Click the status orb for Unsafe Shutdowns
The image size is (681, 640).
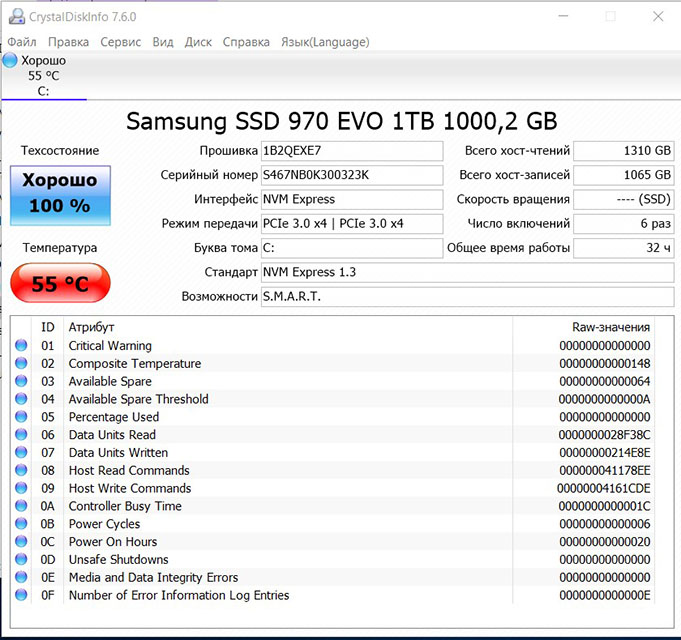(21, 559)
